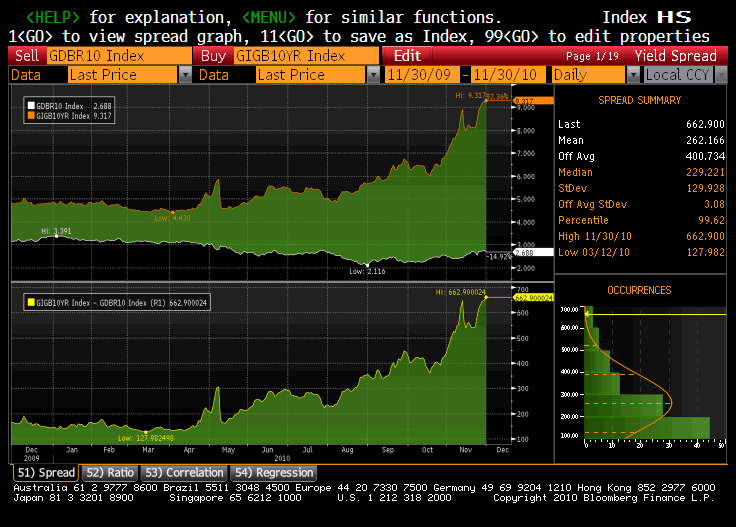
Task: Go to the 54) Regression tab
Action: [x=273, y=472]
